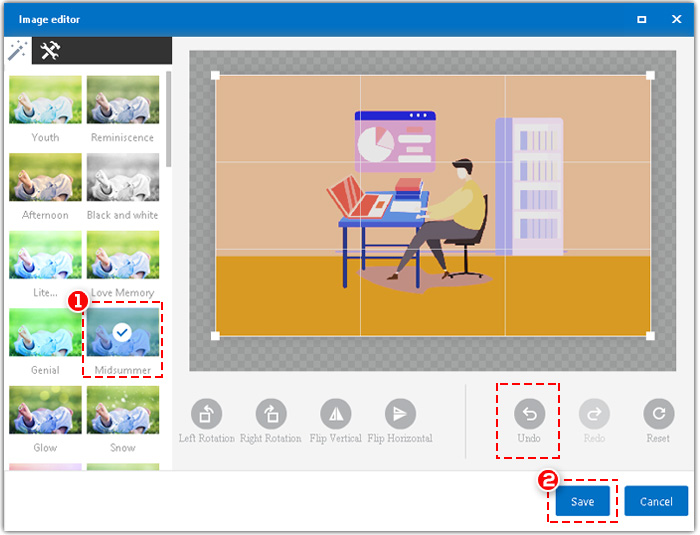
Task: Click the top-left crop handle
Action: pyautogui.click(x=215, y=75)
